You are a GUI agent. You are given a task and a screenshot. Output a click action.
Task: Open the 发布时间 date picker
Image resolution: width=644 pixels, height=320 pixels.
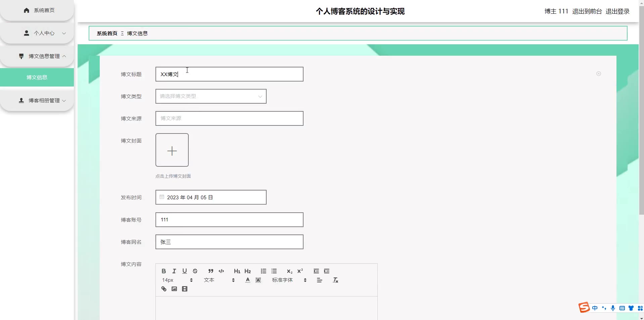click(211, 197)
